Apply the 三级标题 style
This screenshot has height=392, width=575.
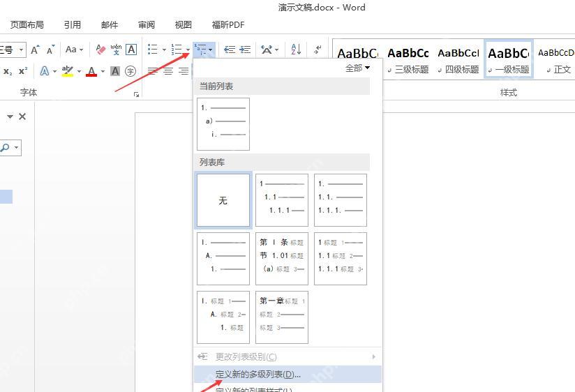tap(408, 59)
